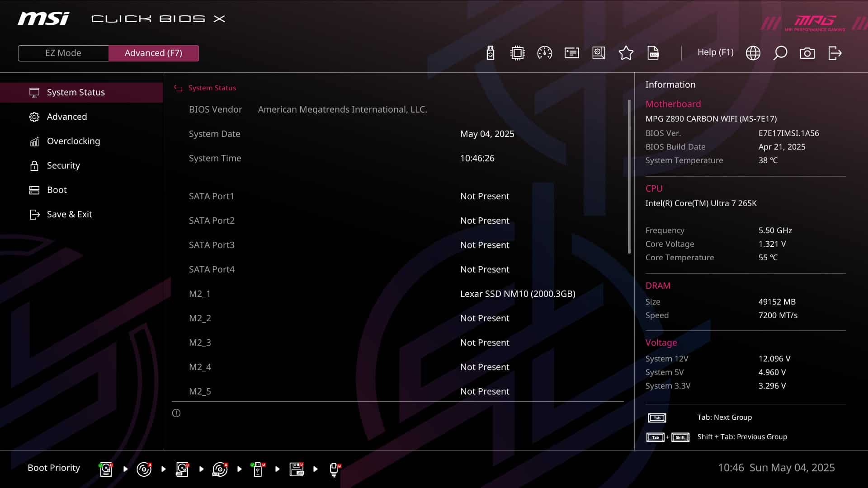Select the Advanced (F7) mode tab
868x488 pixels.
point(153,53)
